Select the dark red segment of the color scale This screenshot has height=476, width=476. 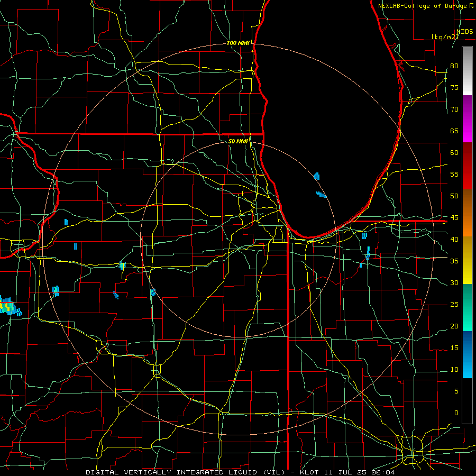(x=467, y=166)
